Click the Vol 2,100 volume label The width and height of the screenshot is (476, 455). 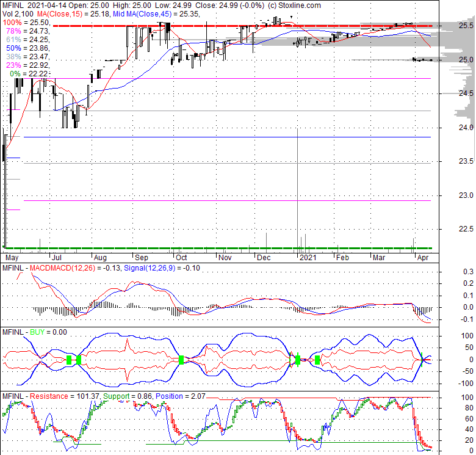pos(18,14)
